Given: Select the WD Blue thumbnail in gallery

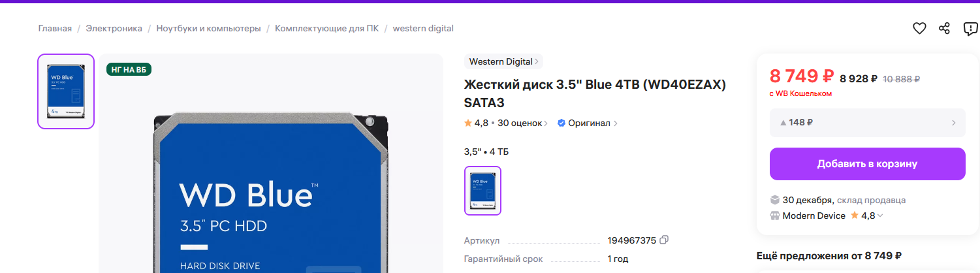Looking at the screenshot, I should [x=66, y=91].
